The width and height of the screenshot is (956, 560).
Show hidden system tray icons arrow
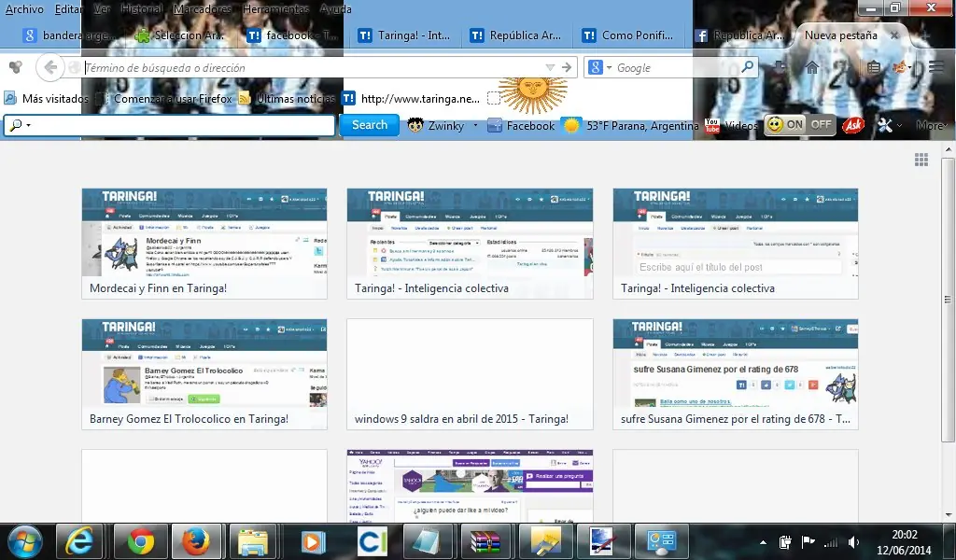tap(763, 542)
